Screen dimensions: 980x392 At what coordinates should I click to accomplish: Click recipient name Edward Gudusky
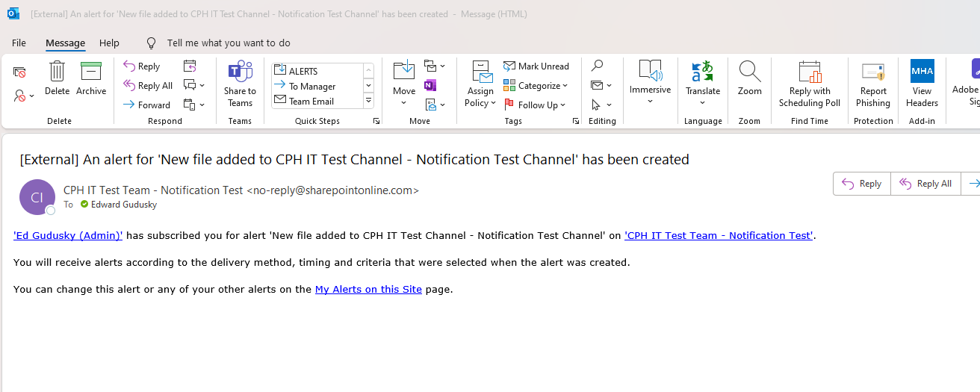click(x=124, y=205)
